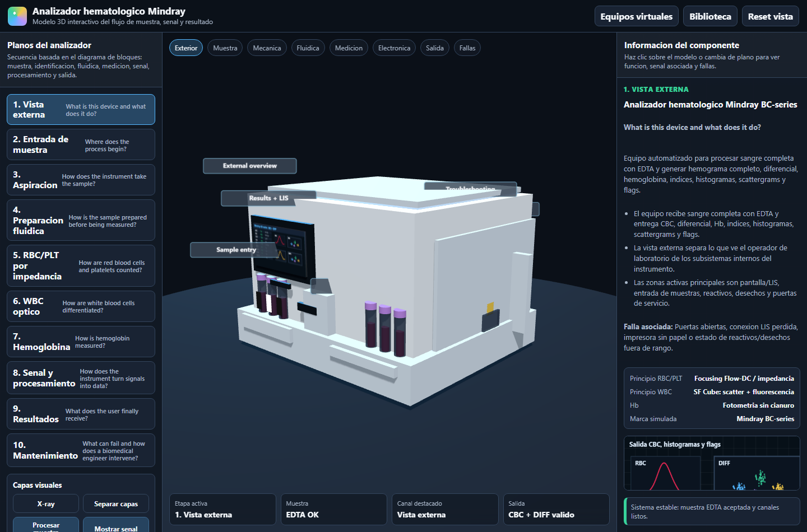
Task: Click the Results + LIS 3D label
Action: click(268, 198)
